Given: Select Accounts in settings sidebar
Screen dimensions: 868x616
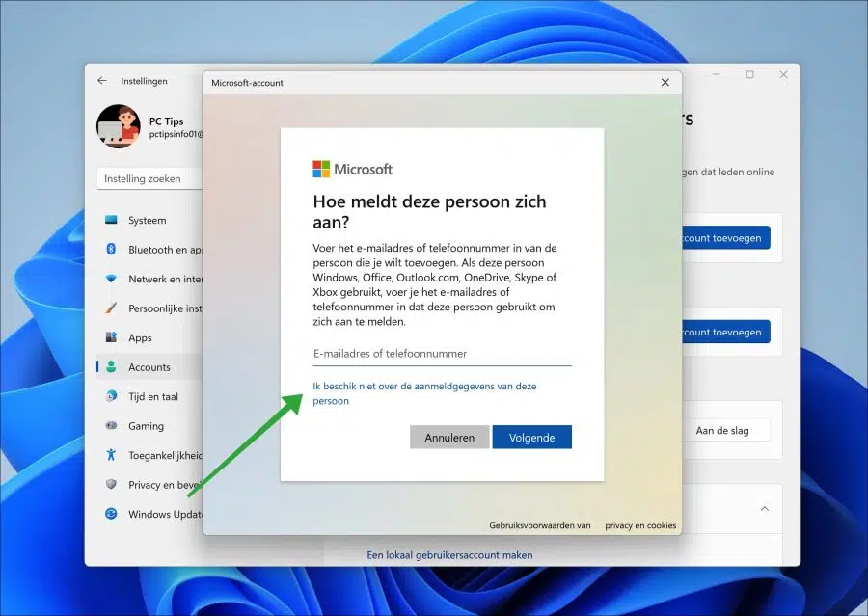Looking at the screenshot, I should [149, 367].
